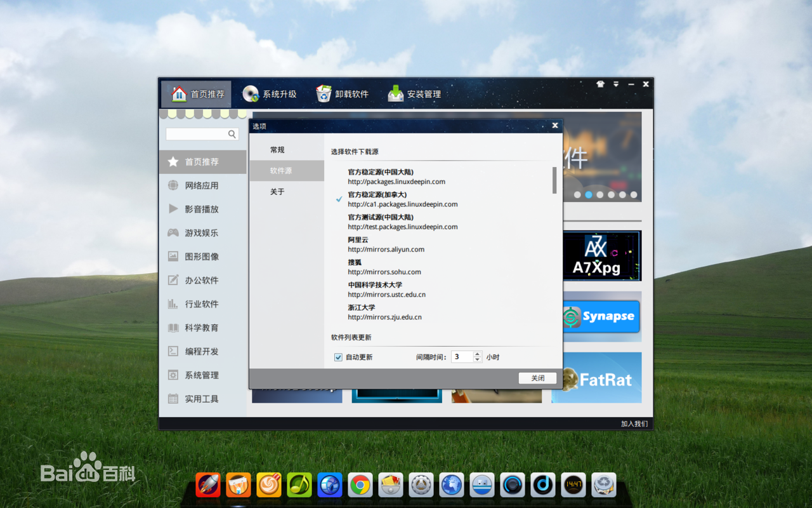Open 科学教育 category in sidebar
The width and height of the screenshot is (812, 508).
202,328
